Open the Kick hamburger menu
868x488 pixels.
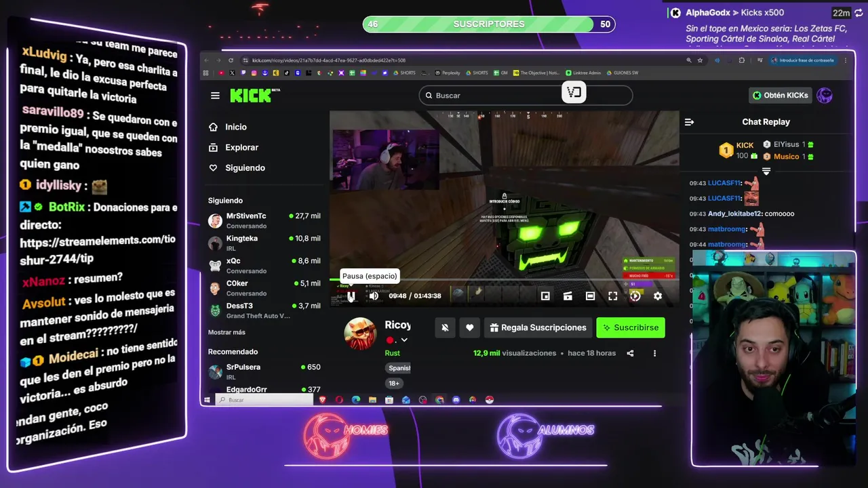coord(215,96)
